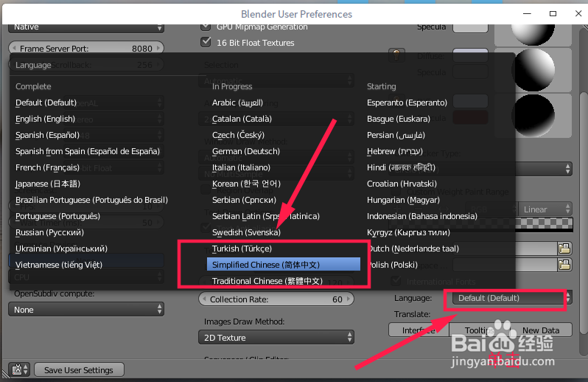The width and height of the screenshot is (588, 382).
Task: Click Specula color swatch at top right
Action: 470,28
